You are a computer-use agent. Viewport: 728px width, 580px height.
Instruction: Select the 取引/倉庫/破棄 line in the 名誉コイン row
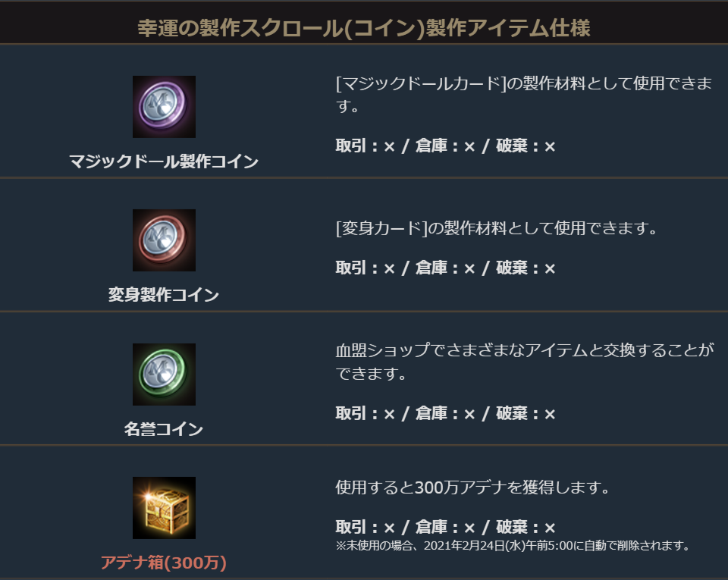pyautogui.click(x=446, y=414)
